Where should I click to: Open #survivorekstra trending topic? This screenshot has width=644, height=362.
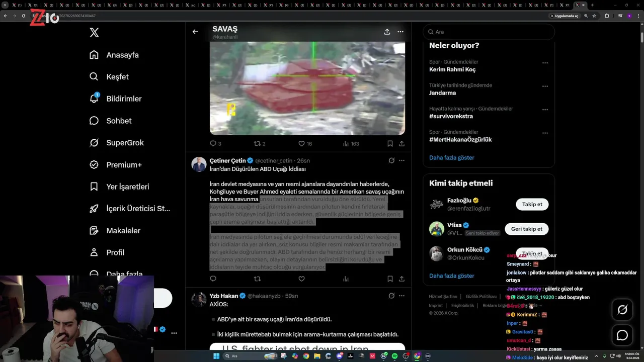coord(451,116)
